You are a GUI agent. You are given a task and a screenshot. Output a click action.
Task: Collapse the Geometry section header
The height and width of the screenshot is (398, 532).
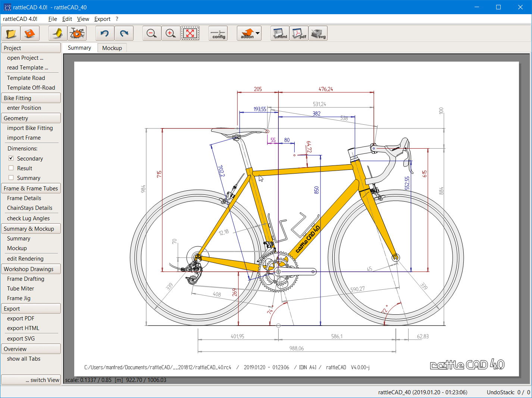[x=31, y=118]
